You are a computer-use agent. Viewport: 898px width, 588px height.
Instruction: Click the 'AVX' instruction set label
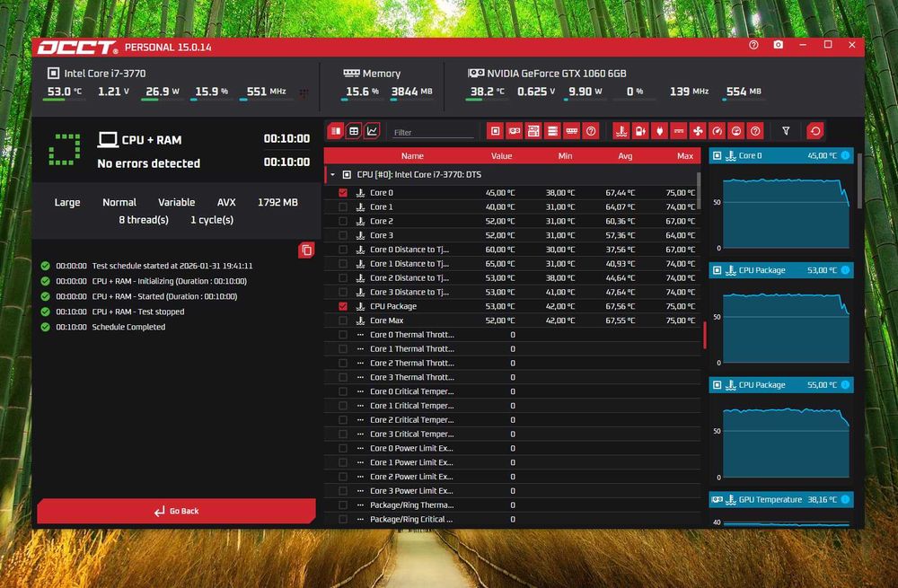(x=226, y=202)
